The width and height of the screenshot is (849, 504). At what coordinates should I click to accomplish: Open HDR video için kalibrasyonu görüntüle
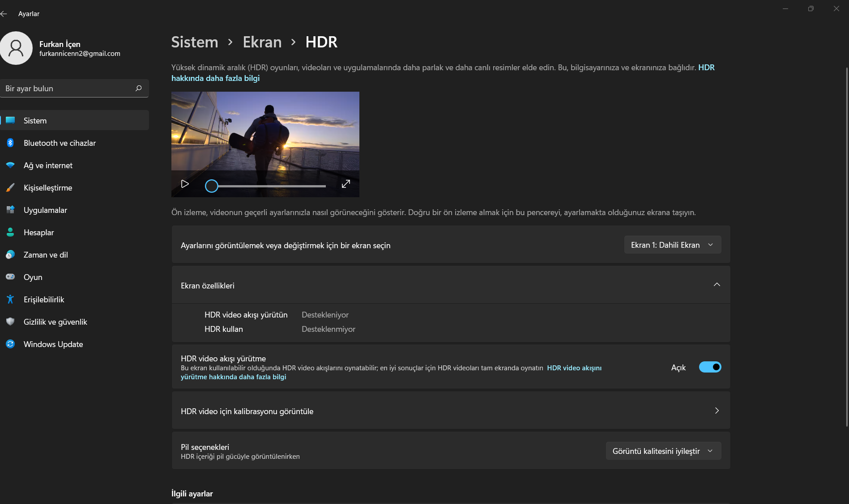[451, 411]
